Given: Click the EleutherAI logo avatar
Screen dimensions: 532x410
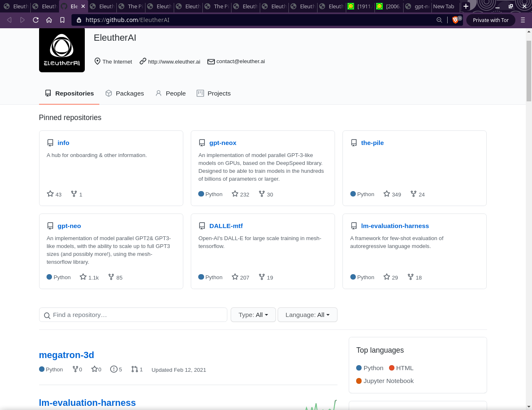Looking at the screenshot, I should pyautogui.click(x=62, y=50).
